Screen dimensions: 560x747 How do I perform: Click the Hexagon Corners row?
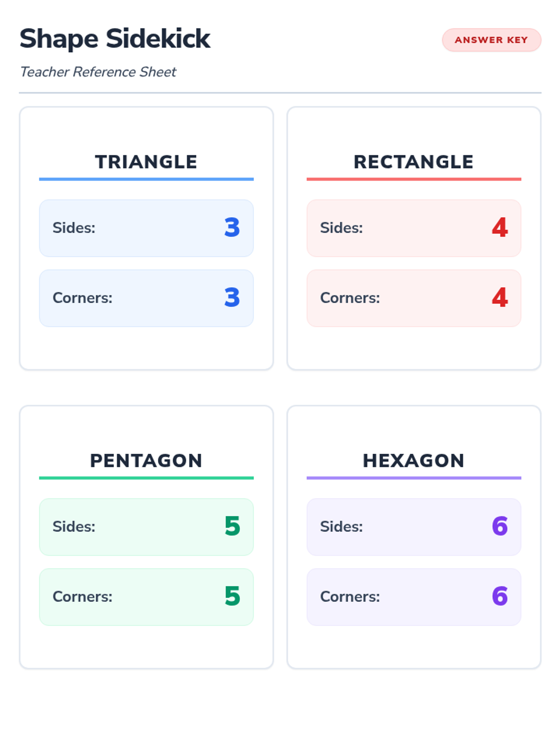pos(413,597)
